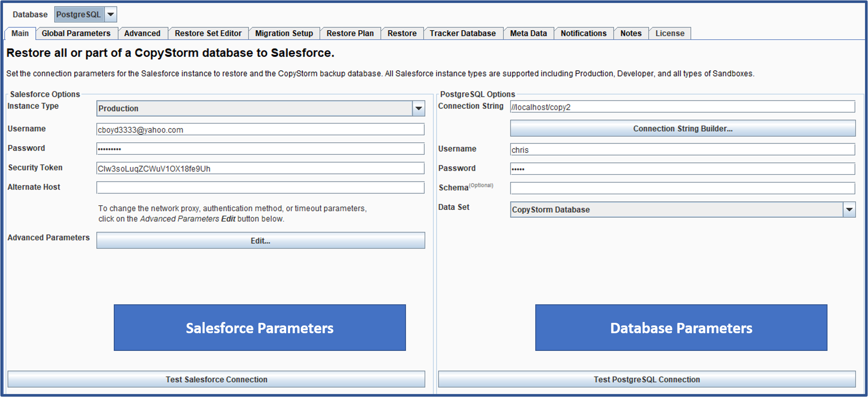Open the Global Parameters tab

[76, 33]
